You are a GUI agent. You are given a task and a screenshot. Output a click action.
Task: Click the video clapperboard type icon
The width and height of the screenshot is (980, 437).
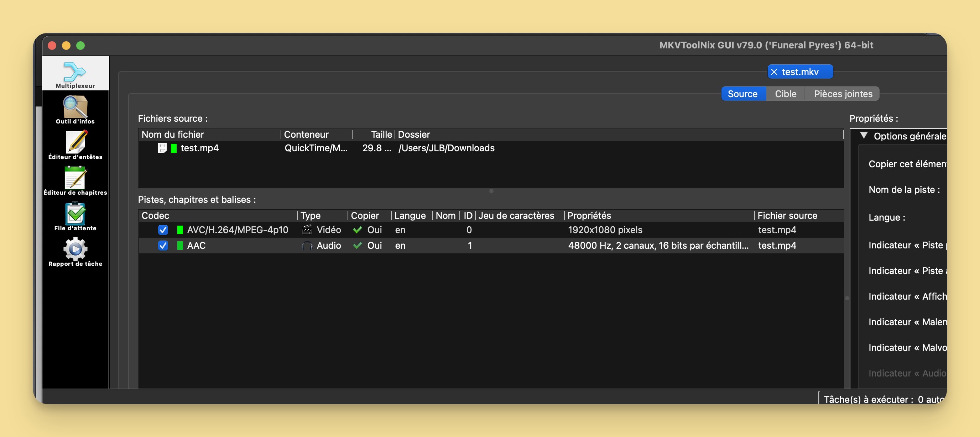[x=307, y=230]
